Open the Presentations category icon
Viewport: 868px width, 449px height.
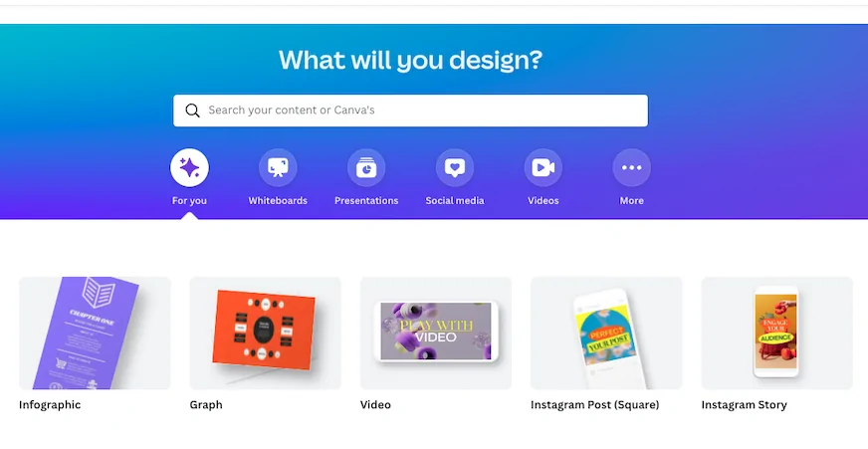click(x=366, y=167)
